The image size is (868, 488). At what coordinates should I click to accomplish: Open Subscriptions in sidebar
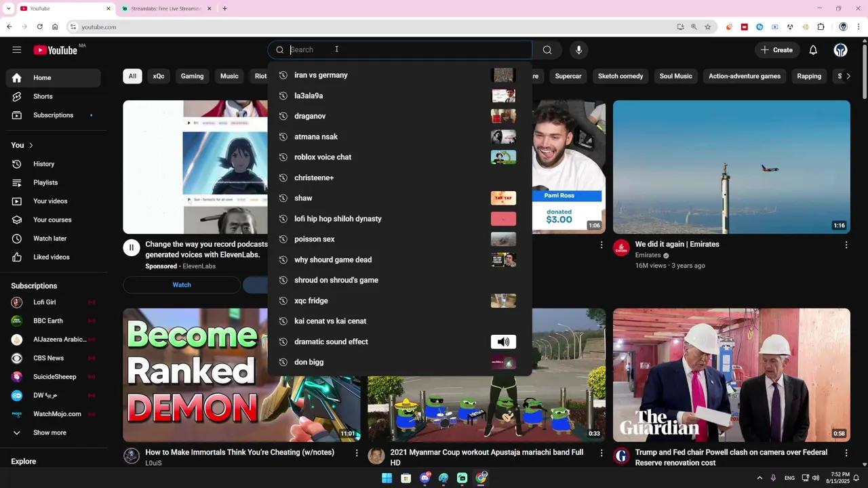tap(53, 115)
